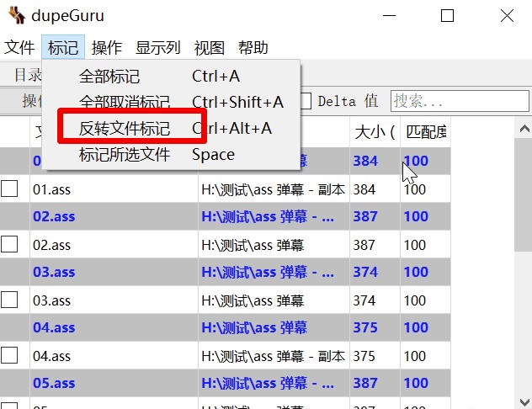Select plain 02.ass file name
The height and width of the screenshot is (409, 532).
point(52,245)
